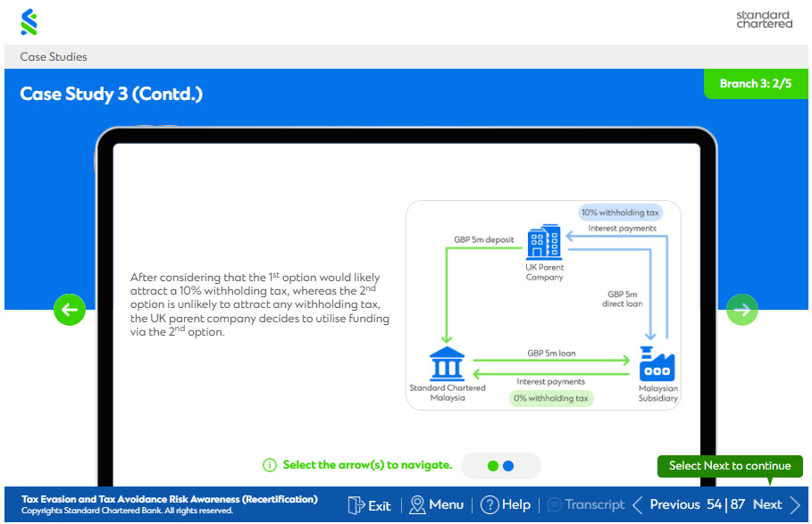Click the standard chartered wordmark at top right

tap(764, 20)
